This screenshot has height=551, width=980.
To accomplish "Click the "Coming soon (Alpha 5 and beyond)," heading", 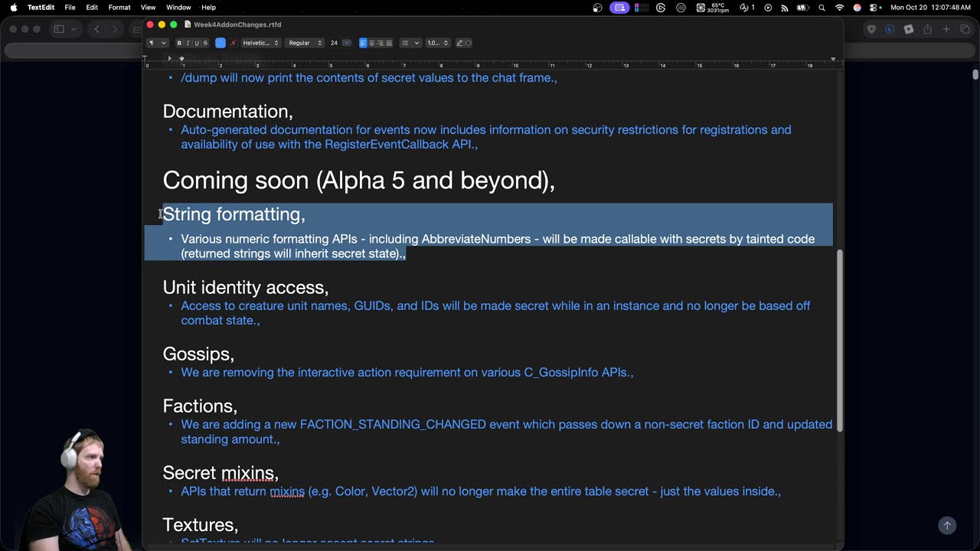I will click(358, 181).
